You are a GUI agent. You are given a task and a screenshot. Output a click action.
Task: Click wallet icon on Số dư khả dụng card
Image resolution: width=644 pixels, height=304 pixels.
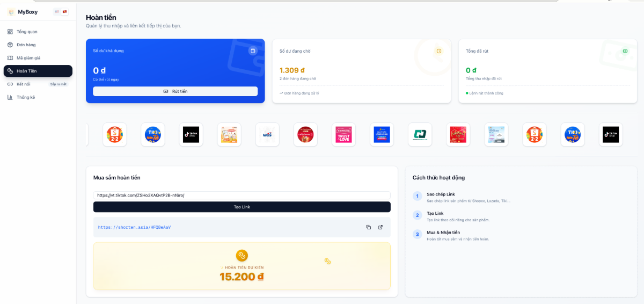coord(253,51)
